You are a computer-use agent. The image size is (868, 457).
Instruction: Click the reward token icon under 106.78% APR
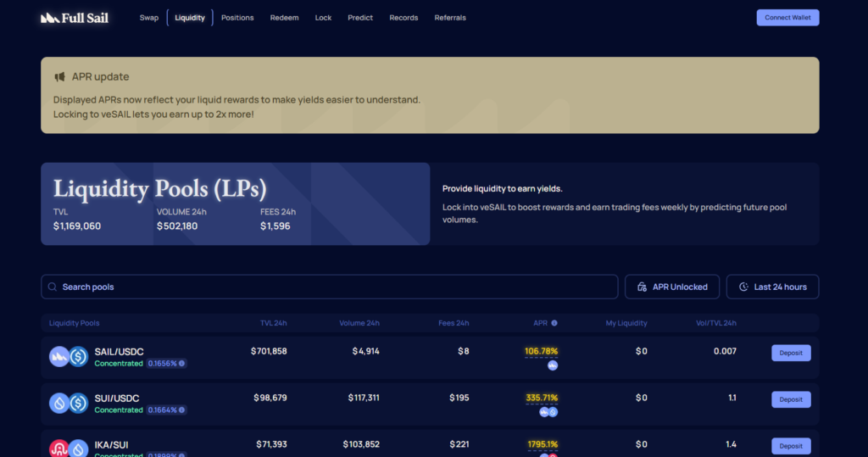(x=553, y=366)
